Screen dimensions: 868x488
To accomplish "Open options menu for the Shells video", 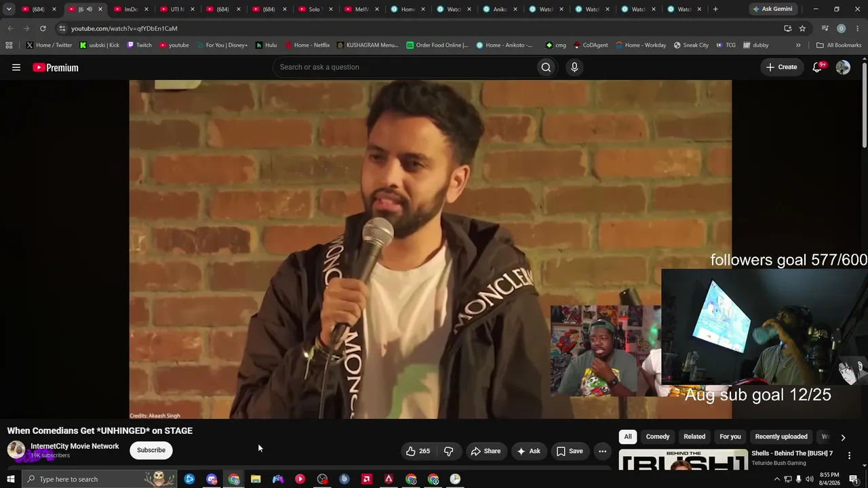I will (x=849, y=455).
